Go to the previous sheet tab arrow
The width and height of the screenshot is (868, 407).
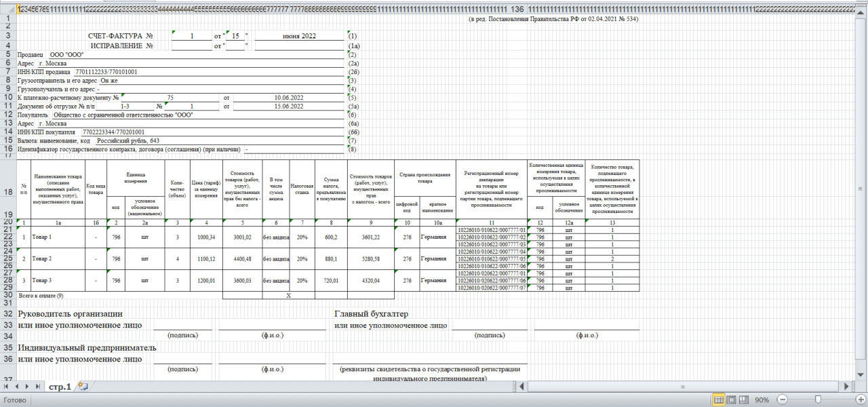[x=17, y=387]
